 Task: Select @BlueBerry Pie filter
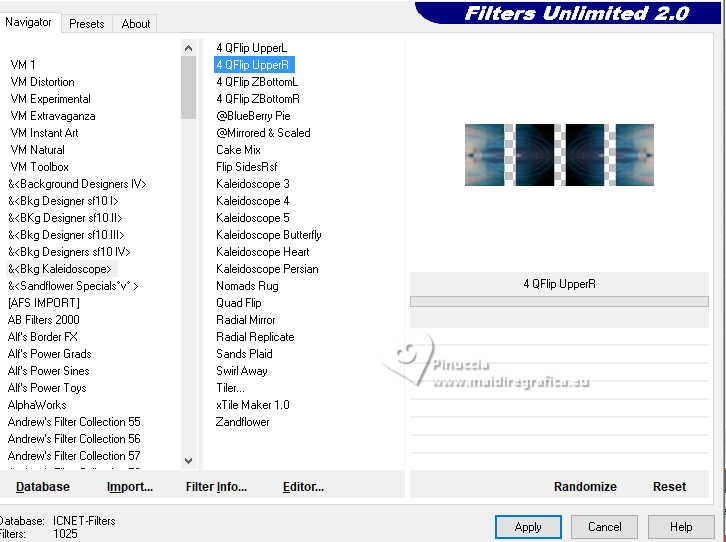(253, 116)
